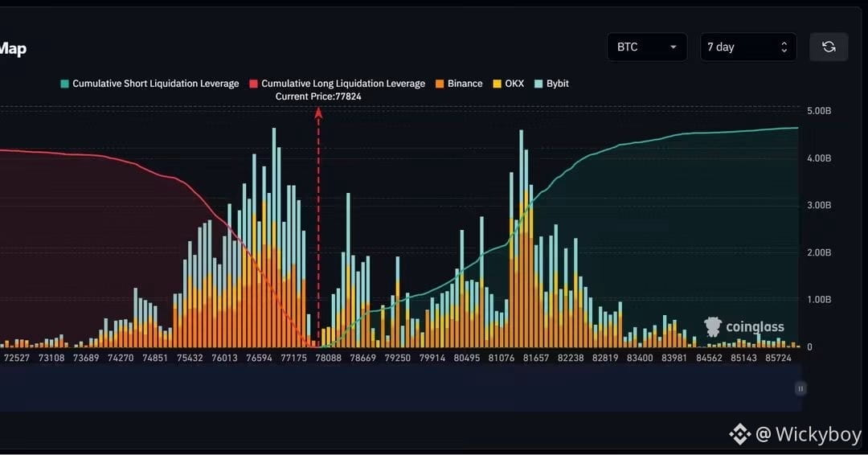Click the 78088 price axis label
The width and height of the screenshot is (868, 455).
(x=328, y=359)
